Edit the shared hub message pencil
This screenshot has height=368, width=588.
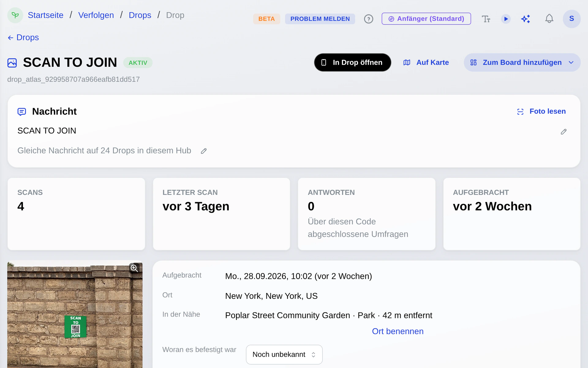pyautogui.click(x=204, y=151)
